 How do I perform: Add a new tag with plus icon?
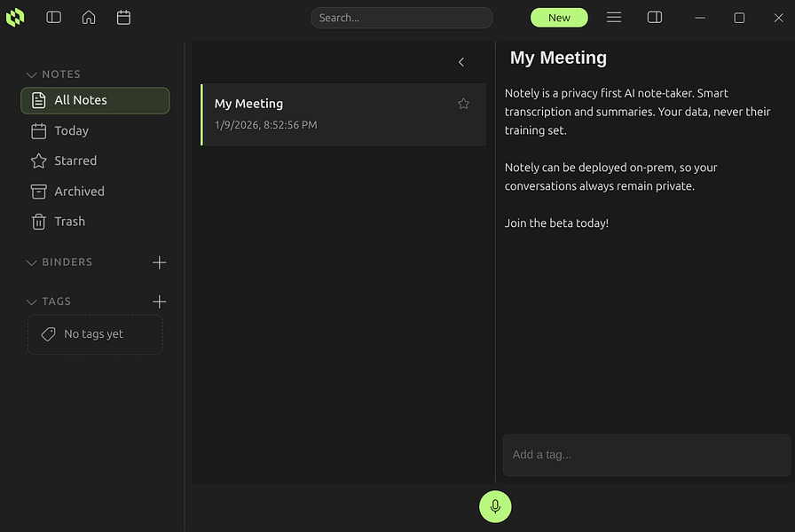159,302
